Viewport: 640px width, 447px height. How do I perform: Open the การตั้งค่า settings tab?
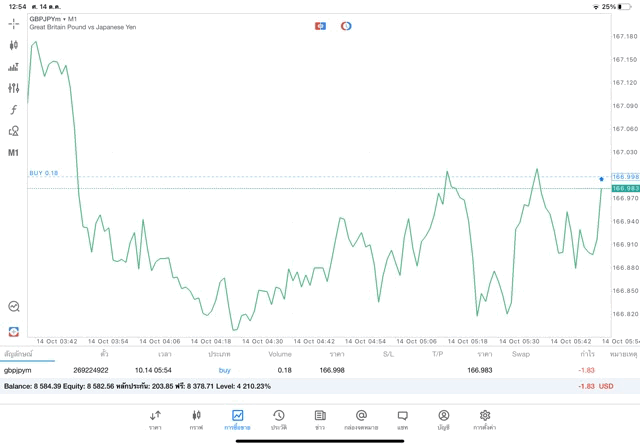(x=484, y=420)
